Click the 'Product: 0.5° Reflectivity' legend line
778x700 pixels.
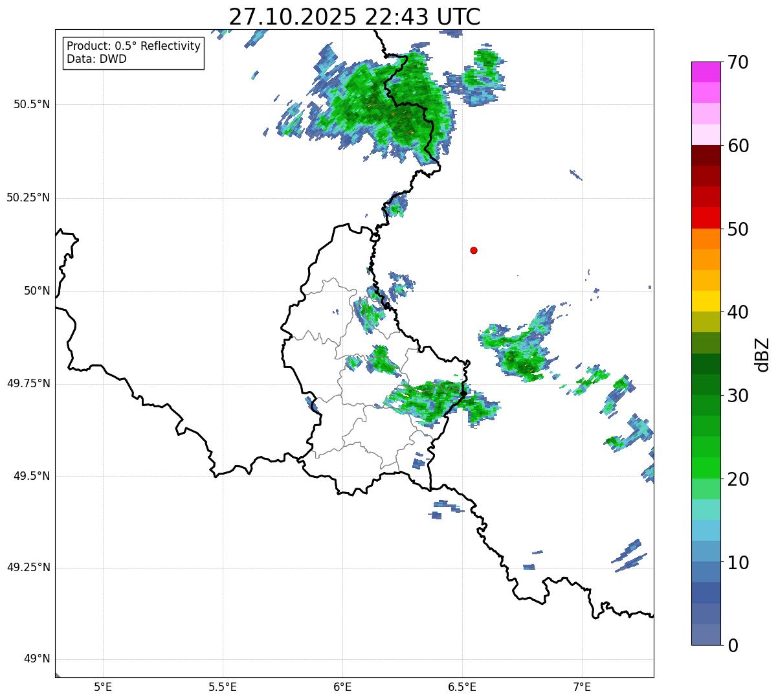pos(133,46)
